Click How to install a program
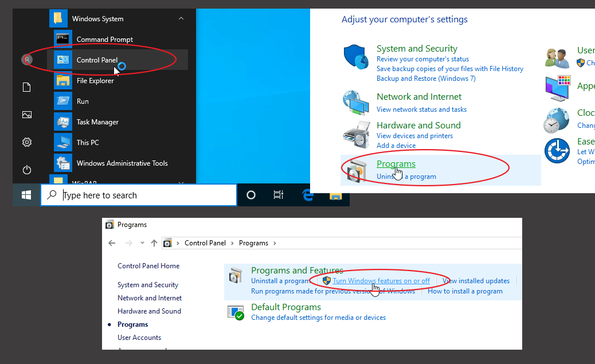 (465, 291)
